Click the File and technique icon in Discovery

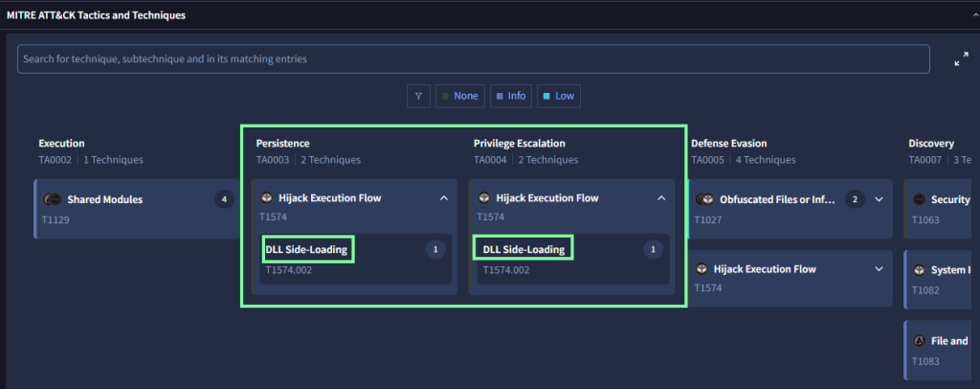click(x=920, y=340)
